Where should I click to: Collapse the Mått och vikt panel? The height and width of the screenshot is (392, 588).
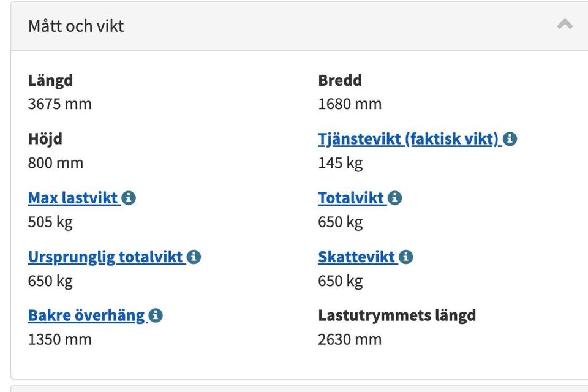(x=565, y=25)
